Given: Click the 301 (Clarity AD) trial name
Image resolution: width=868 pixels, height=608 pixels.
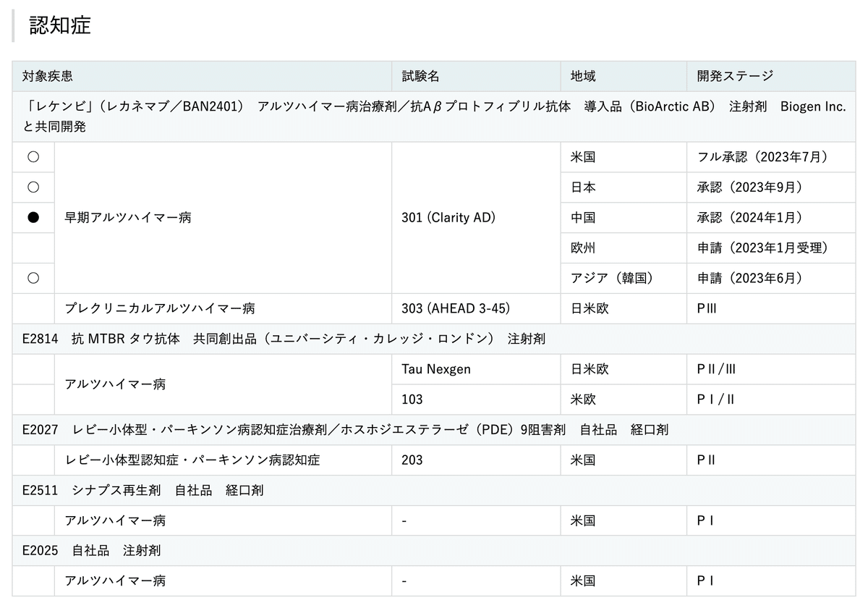Looking at the screenshot, I should [448, 218].
